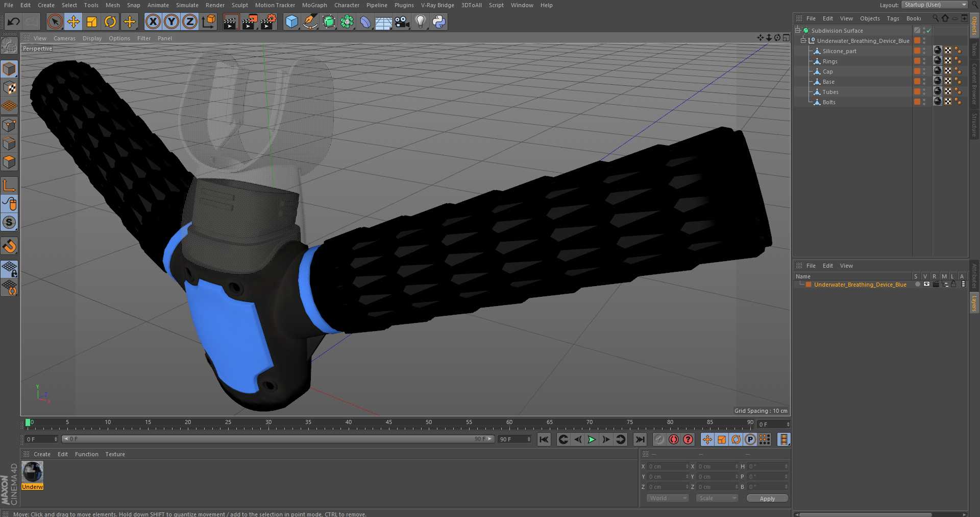This screenshot has width=980, height=517.
Task: Toggle layer visibility eye for Underwater_Breathing_Device_Blue
Action: tap(926, 285)
